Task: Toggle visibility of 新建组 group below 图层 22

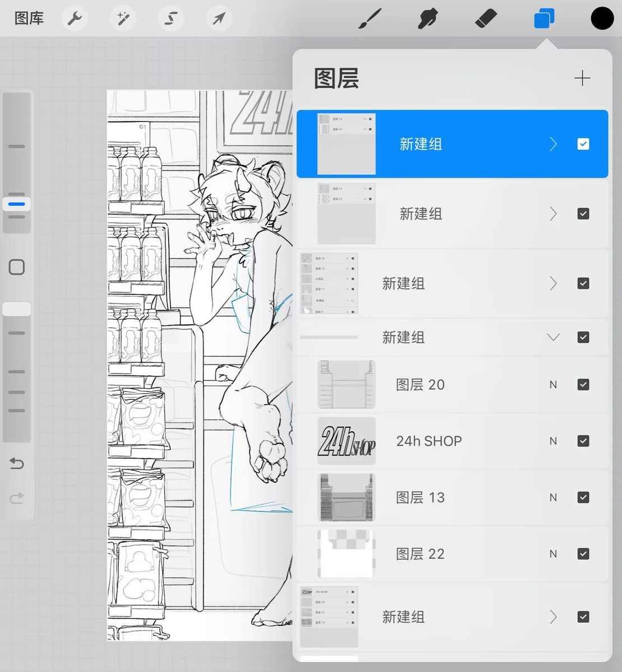Action: pyautogui.click(x=583, y=617)
